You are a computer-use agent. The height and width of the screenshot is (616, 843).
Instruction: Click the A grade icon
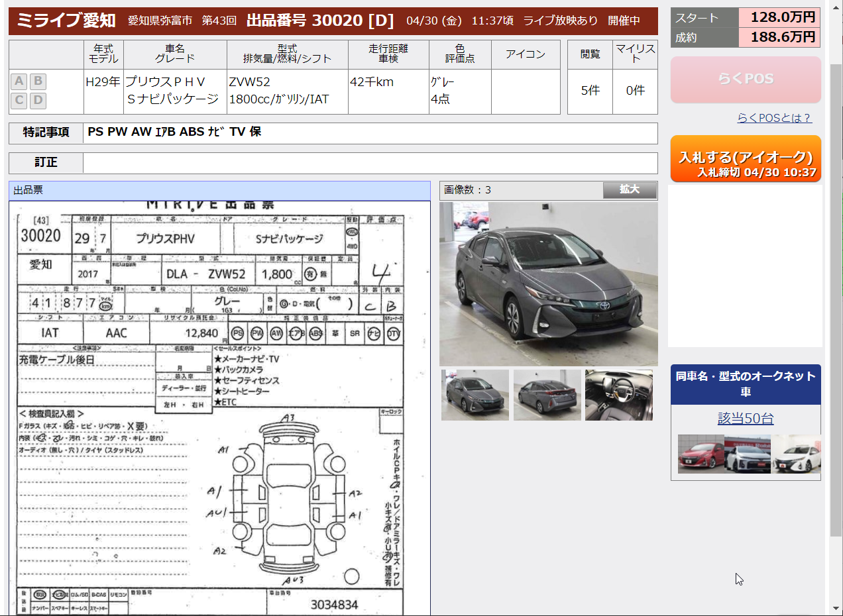(19, 81)
